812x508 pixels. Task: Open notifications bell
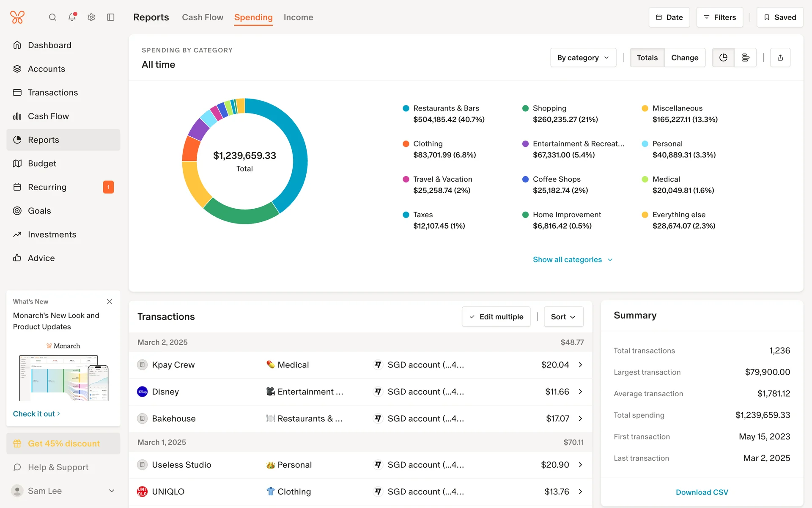[72, 17]
